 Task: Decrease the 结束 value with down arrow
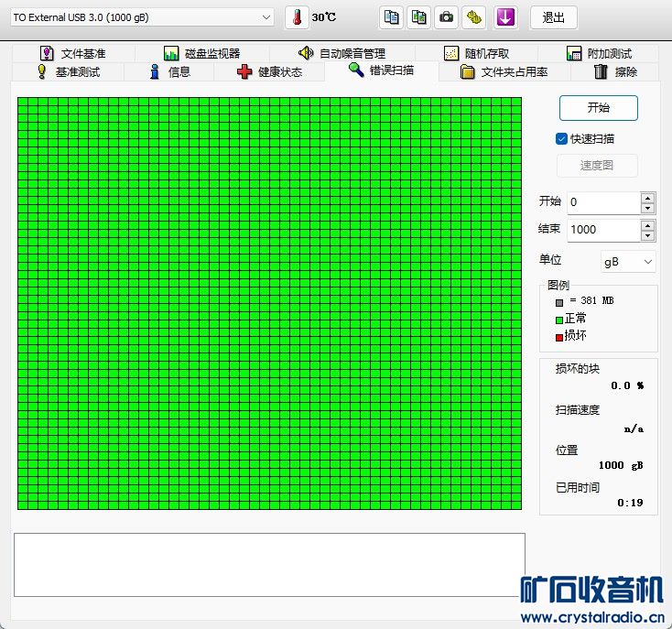(x=647, y=235)
